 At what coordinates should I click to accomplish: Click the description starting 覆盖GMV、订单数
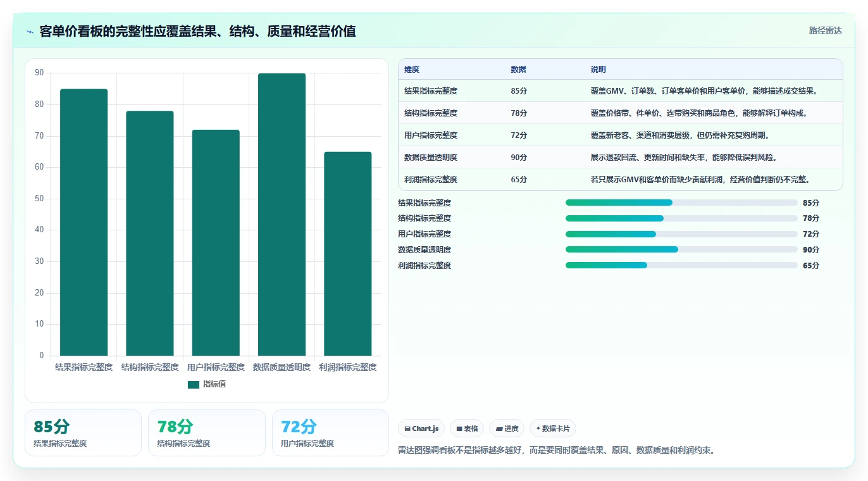point(705,91)
